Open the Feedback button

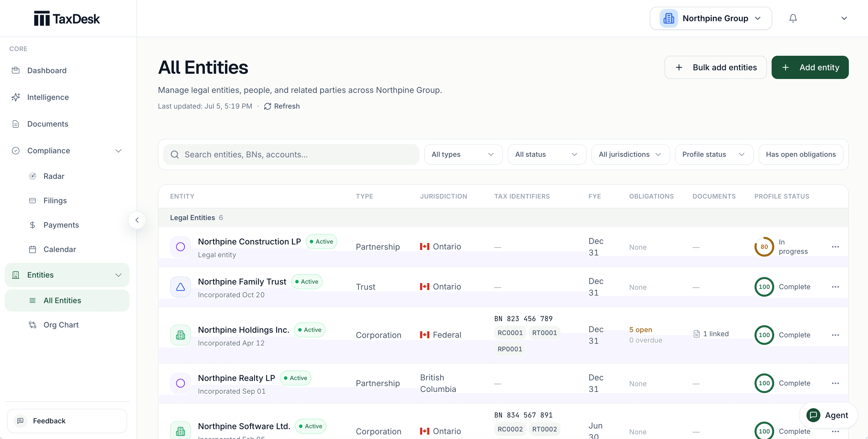(67, 421)
